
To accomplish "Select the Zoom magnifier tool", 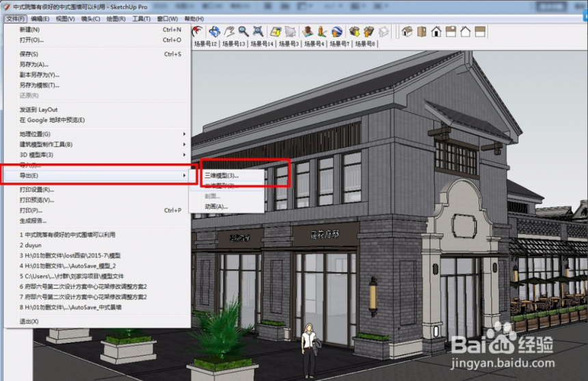I will [243, 31].
